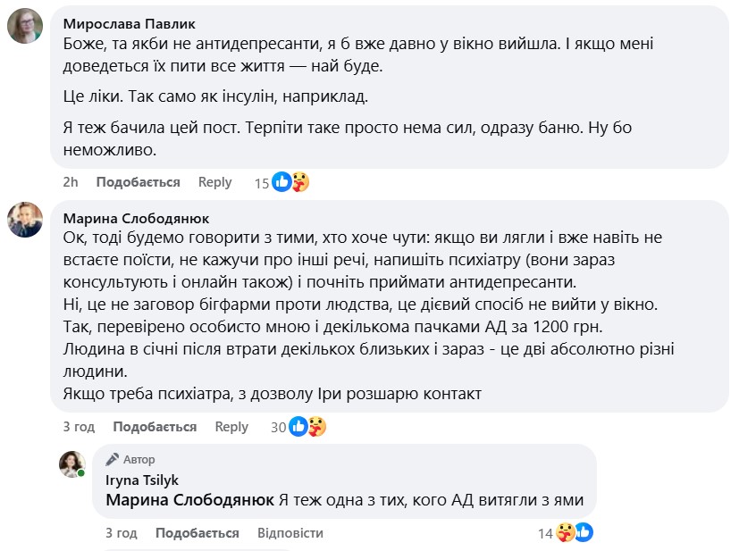Like Мирослава Павлик's comment with Подобається
Screen dimensions: 756x551
138,182
